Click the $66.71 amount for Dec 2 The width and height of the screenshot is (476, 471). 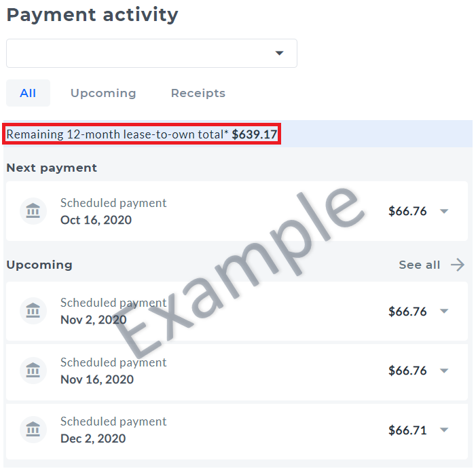click(407, 430)
